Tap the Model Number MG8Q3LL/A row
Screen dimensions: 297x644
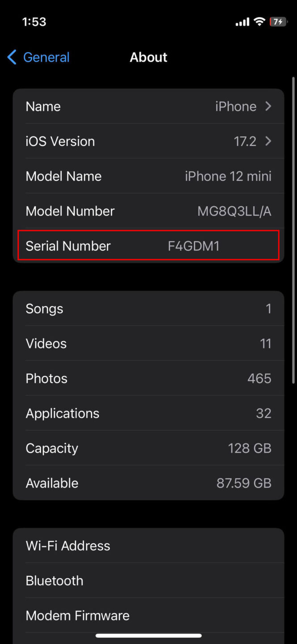(x=148, y=211)
